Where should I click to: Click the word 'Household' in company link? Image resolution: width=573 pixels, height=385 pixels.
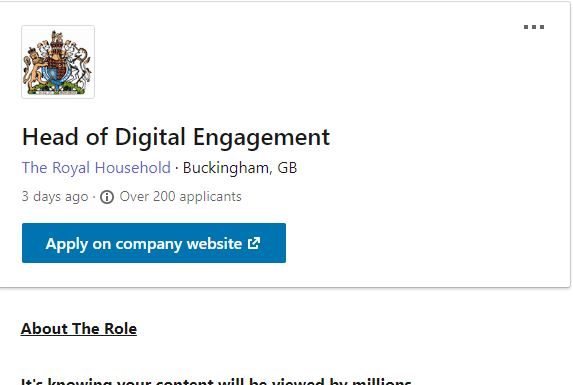pos(133,168)
